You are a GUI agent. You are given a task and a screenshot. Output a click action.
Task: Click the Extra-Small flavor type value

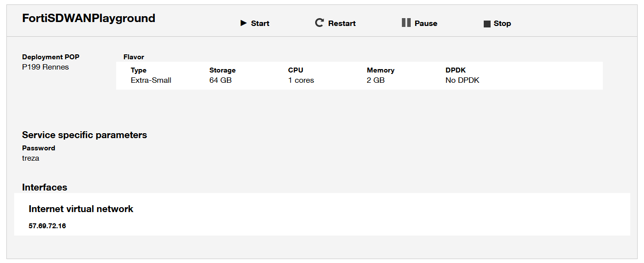151,80
